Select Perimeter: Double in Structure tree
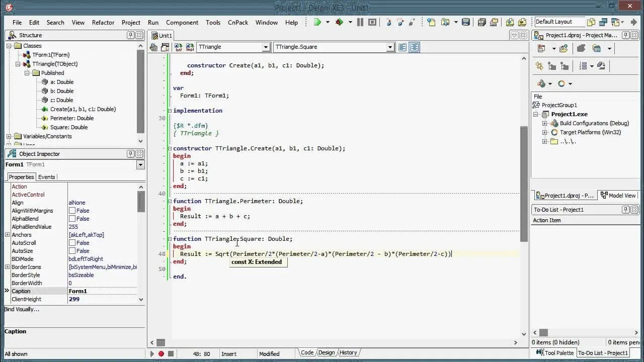 (x=72, y=118)
